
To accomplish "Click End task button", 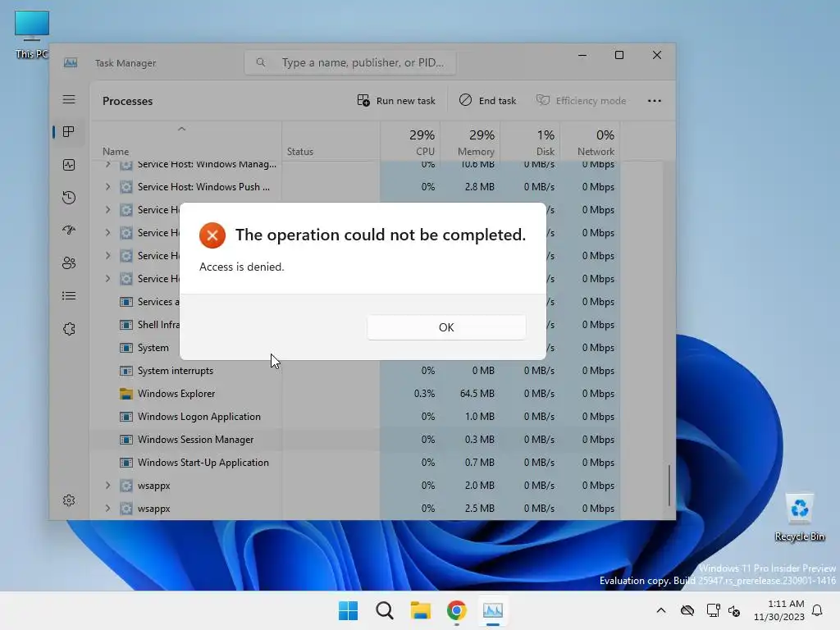I will click(487, 101).
